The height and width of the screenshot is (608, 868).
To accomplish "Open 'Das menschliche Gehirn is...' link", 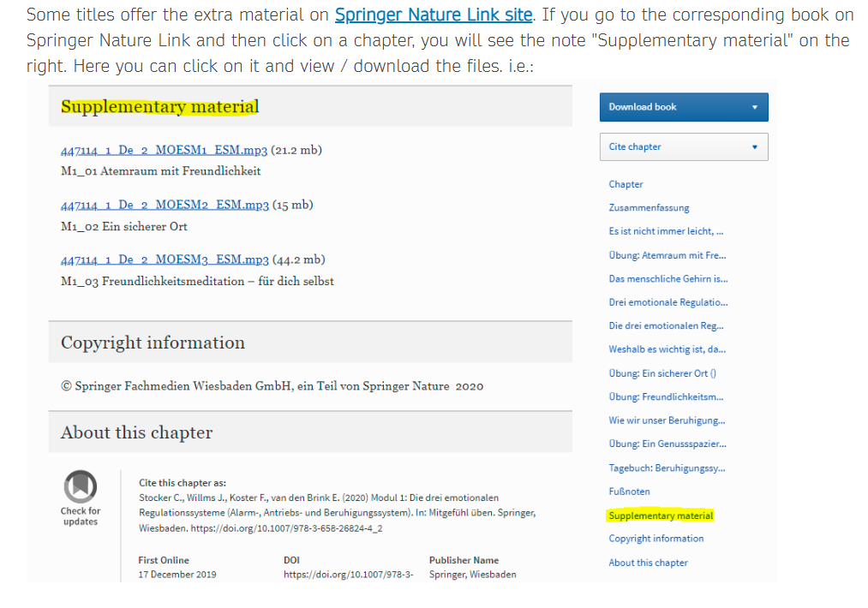I will point(668,279).
